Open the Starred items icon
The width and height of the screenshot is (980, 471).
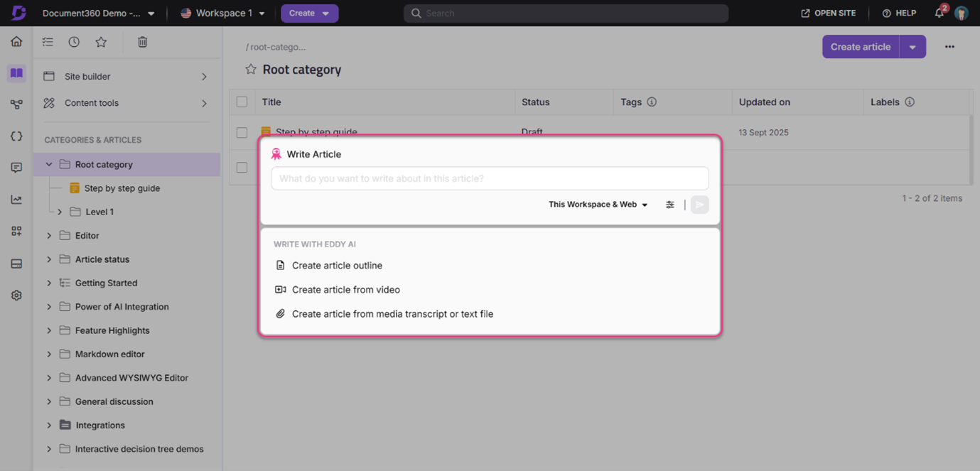tap(101, 42)
